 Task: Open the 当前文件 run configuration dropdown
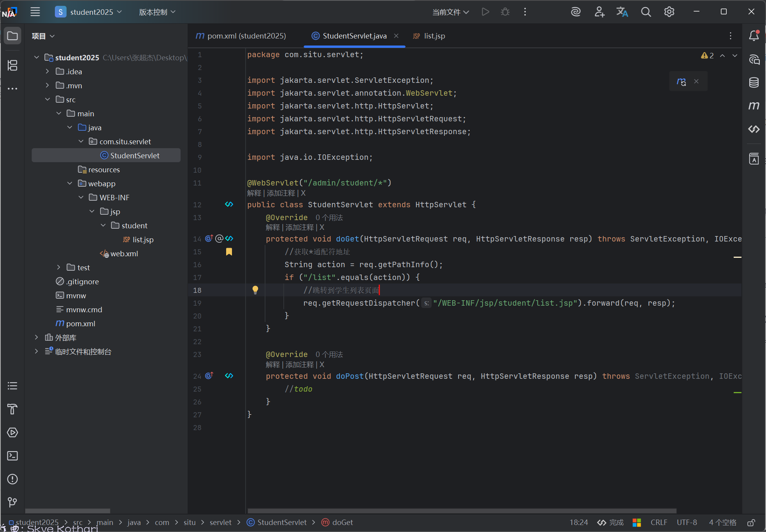450,12
